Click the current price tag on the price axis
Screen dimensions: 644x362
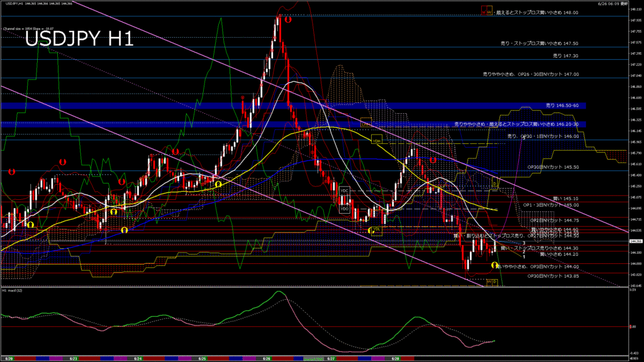point(636,241)
